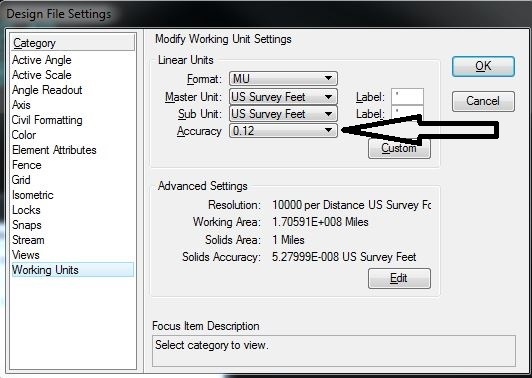Open the Format dropdown showing MU
The width and height of the screenshot is (532, 378).
click(283, 79)
